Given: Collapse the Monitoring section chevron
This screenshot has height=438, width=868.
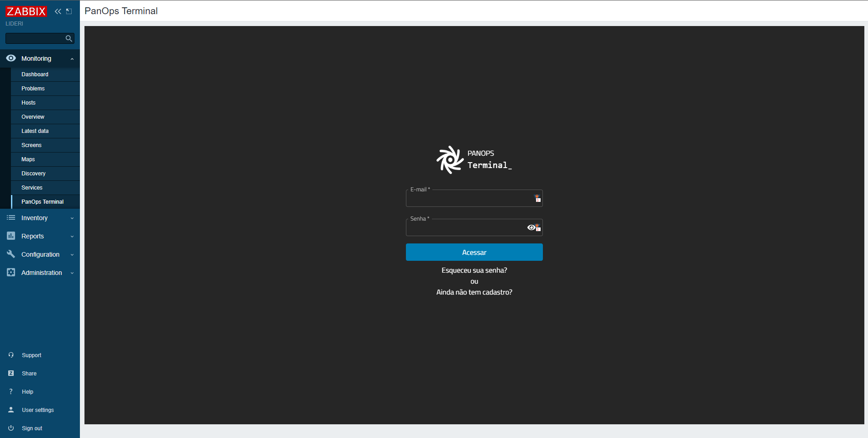Looking at the screenshot, I should (72, 59).
